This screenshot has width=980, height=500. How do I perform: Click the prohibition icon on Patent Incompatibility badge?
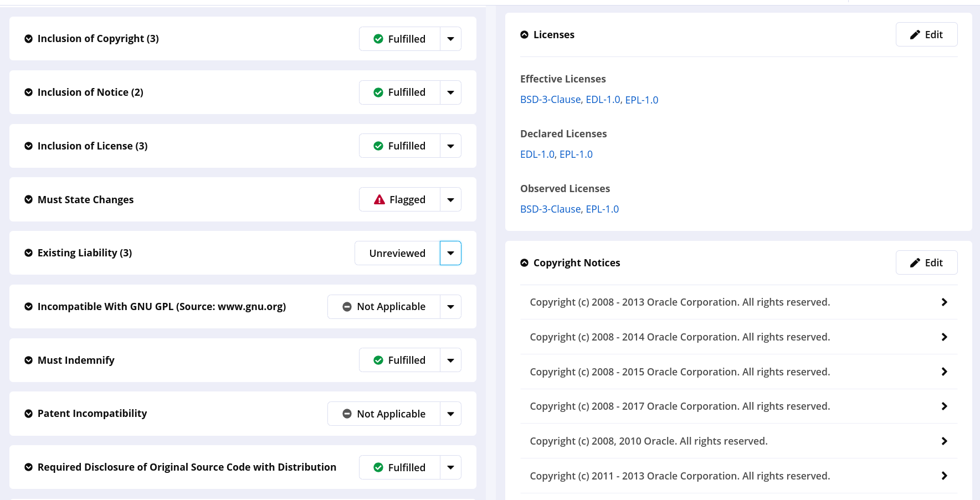point(347,413)
